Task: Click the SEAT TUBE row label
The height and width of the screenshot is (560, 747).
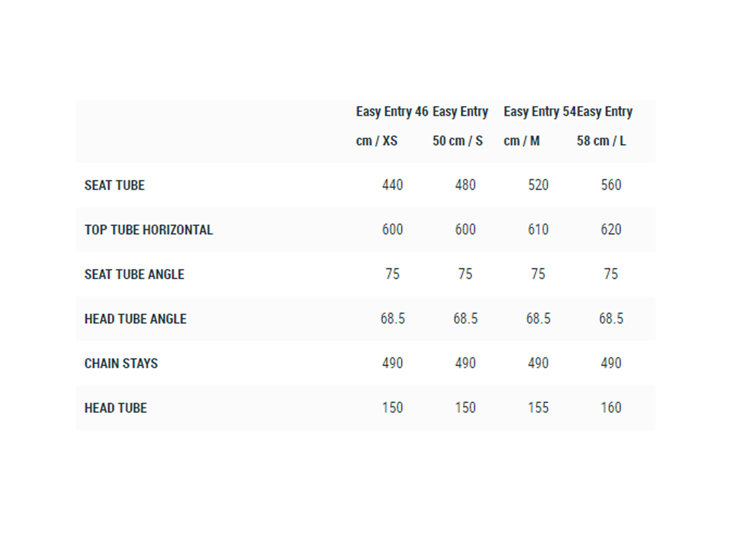Action: coord(114,185)
